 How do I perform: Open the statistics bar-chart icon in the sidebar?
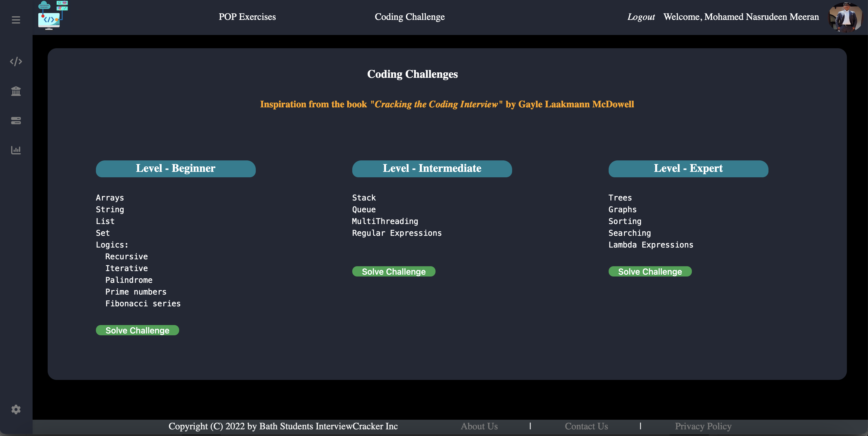point(16,150)
